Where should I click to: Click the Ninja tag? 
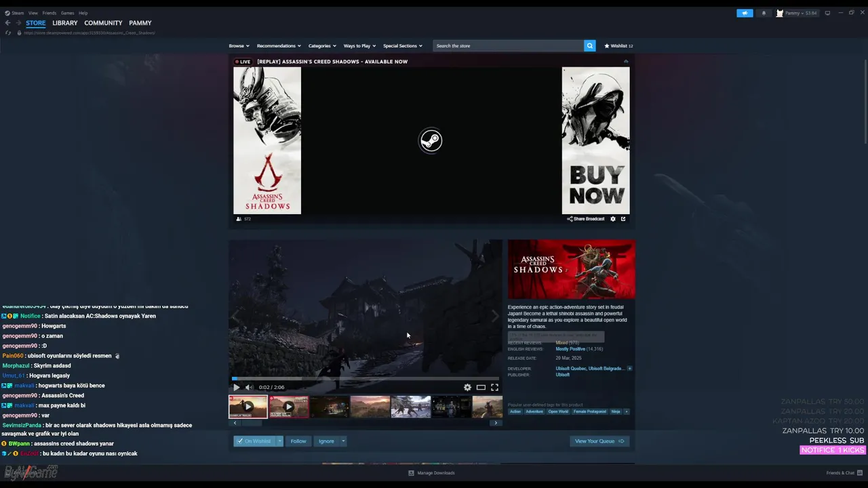coord(616,411)
